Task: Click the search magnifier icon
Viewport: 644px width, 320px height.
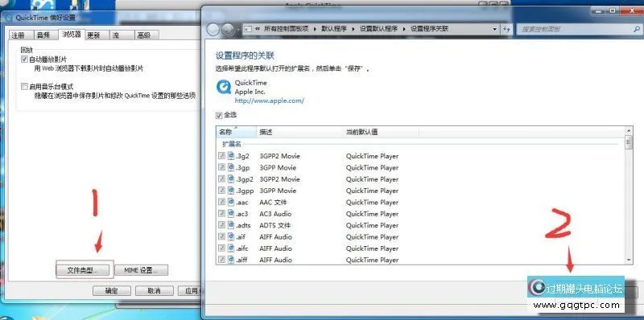Action: tap(636, 29)
